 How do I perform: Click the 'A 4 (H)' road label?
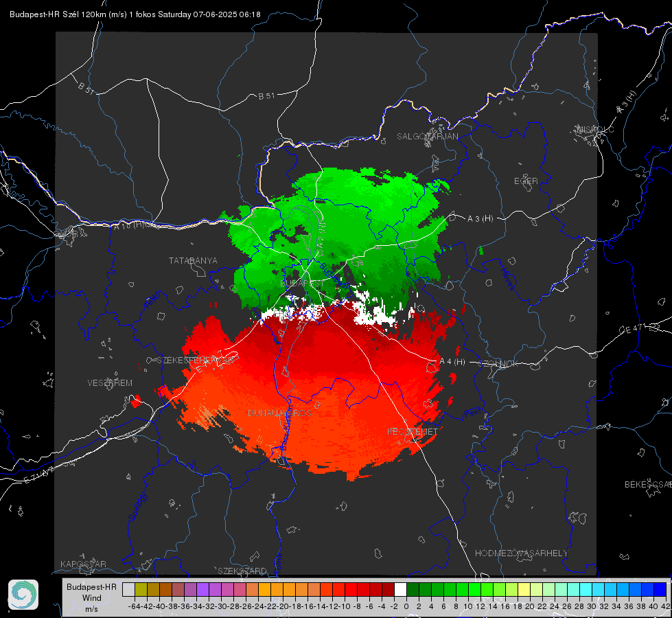(452, 362)
